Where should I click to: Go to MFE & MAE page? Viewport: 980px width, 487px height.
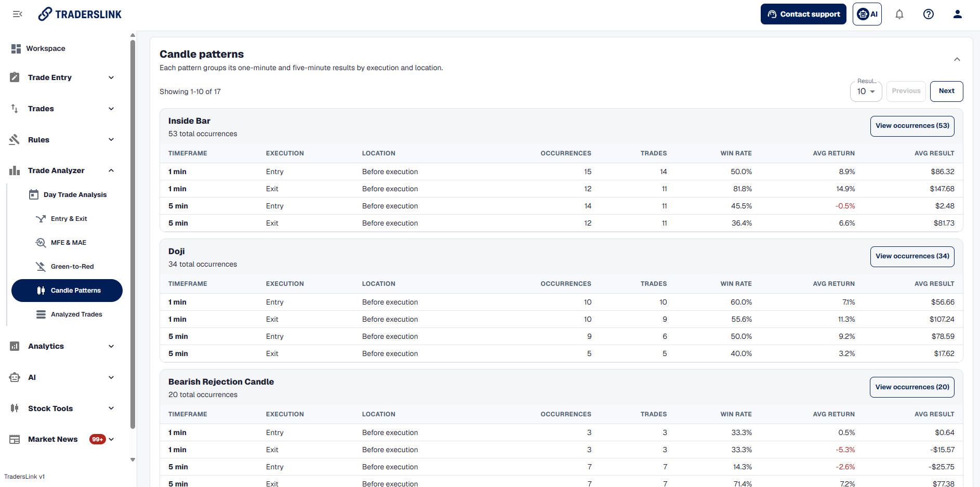pos(67,243)
